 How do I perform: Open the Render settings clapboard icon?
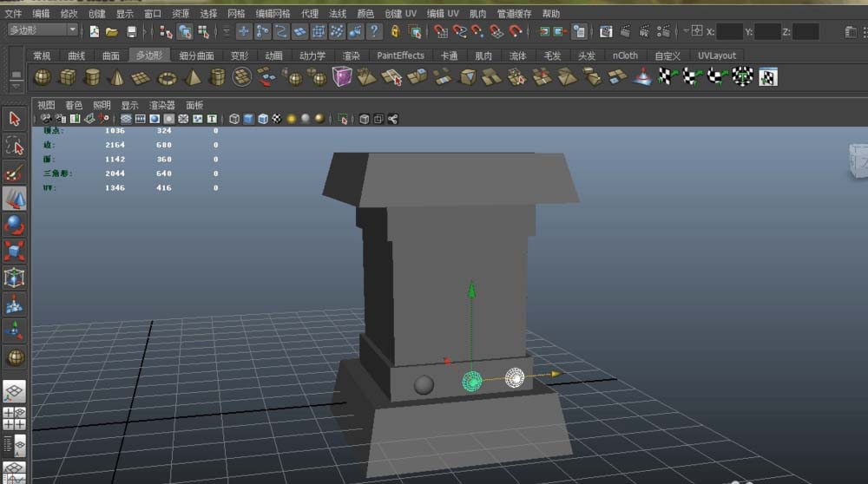663,31
